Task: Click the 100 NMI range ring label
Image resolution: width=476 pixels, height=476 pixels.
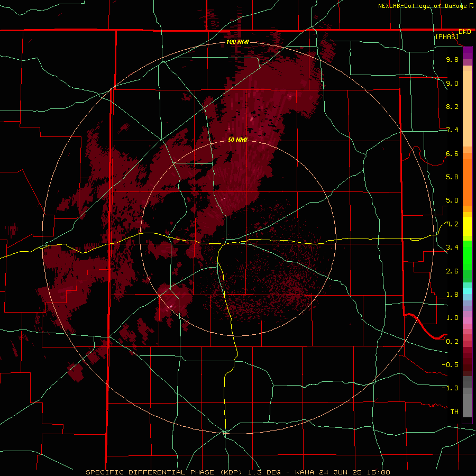Action: coord(237,42)
